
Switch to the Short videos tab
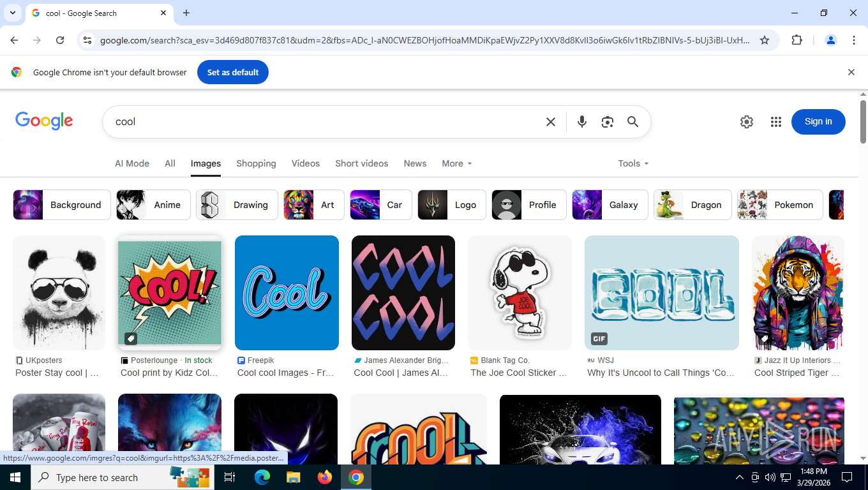coord(362,163)
